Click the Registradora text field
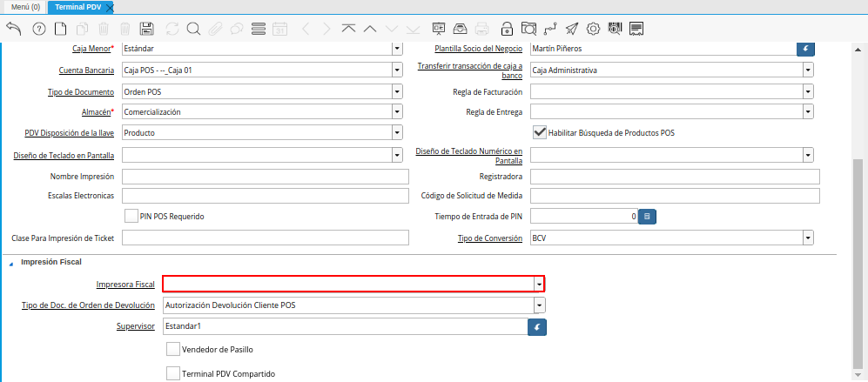This screenshot has width=868, height=382. coord(675,177)
